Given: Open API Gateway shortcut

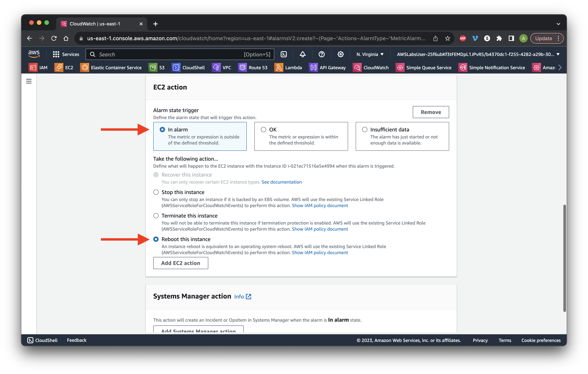Looking at the screenshot, I should coord(327,68).
